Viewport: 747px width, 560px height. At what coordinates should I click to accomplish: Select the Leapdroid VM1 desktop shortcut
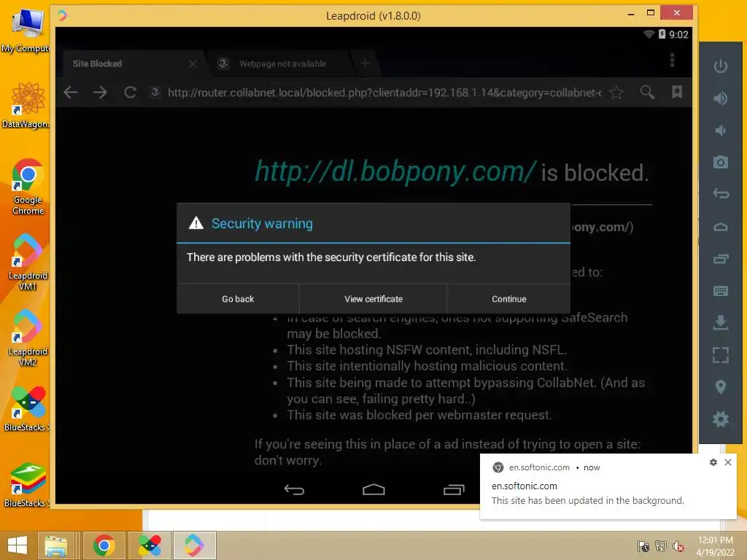click(28, 262)
